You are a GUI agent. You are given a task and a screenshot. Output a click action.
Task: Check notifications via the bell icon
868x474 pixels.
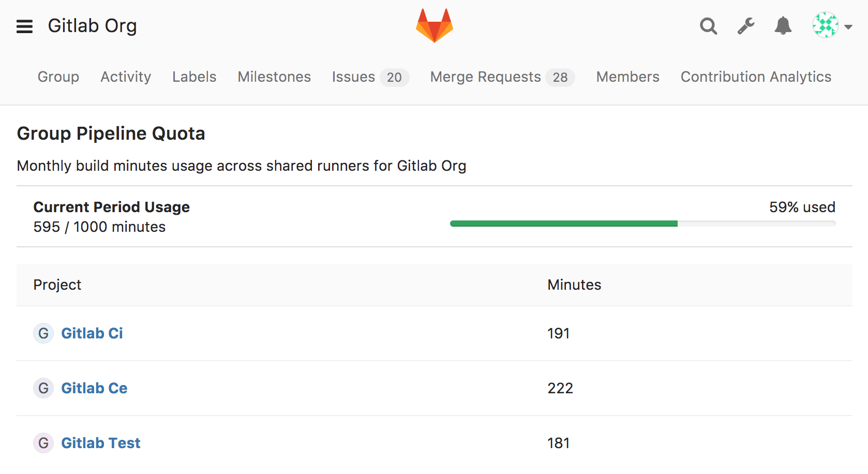782,26
